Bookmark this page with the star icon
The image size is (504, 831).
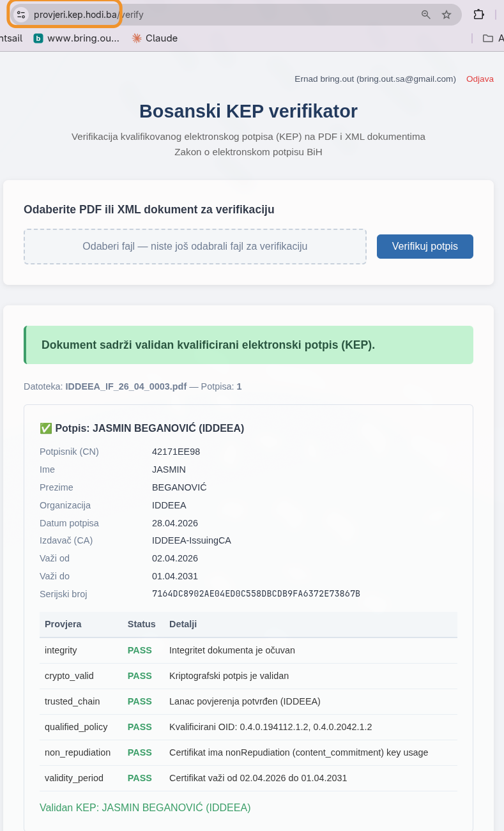click(447, 15)
